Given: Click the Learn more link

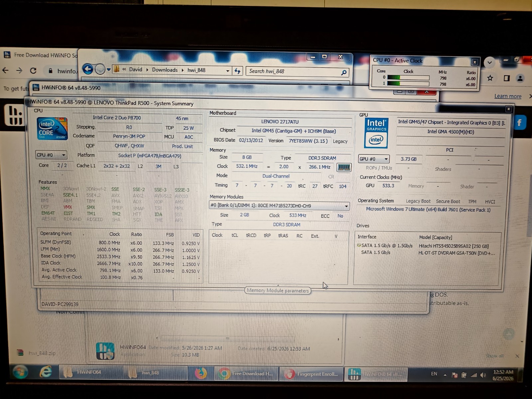Looking at the screenshot, I should [x=508, y=96].
